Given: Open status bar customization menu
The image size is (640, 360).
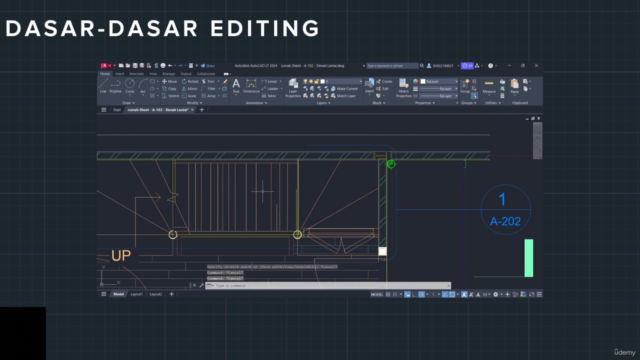Looking at the screenshot, I should 539,294.
